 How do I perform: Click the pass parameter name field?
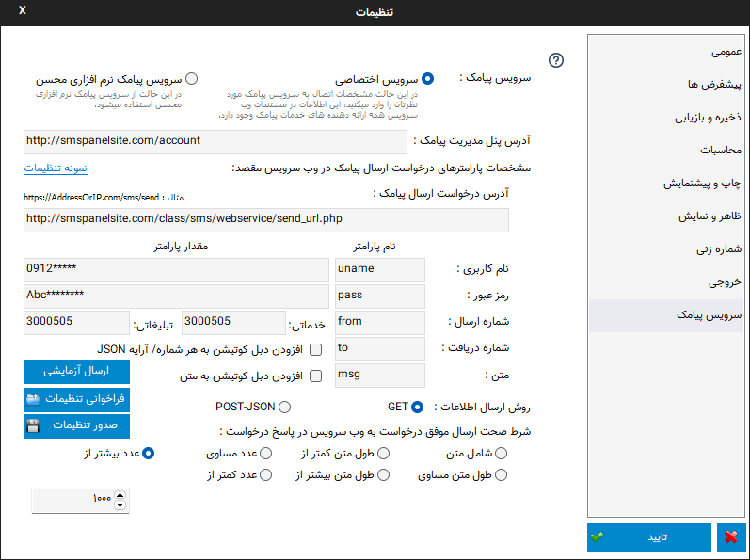tap(380, 296)
